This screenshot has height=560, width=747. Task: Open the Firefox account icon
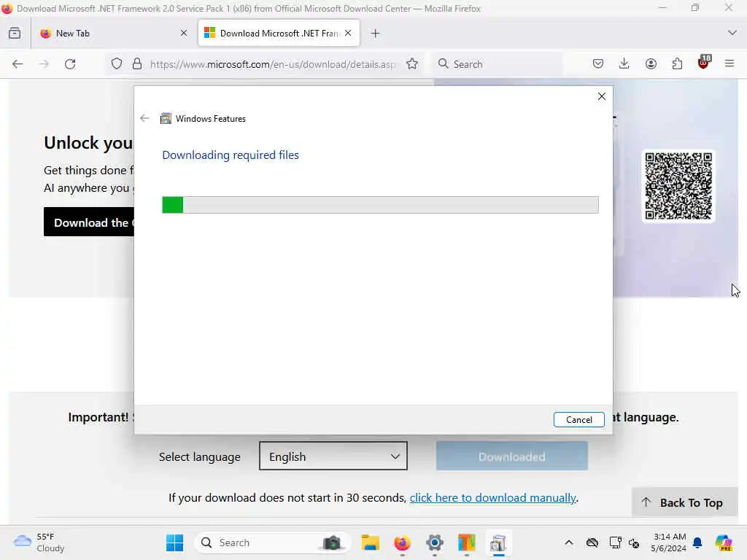(x=651, y=64)
